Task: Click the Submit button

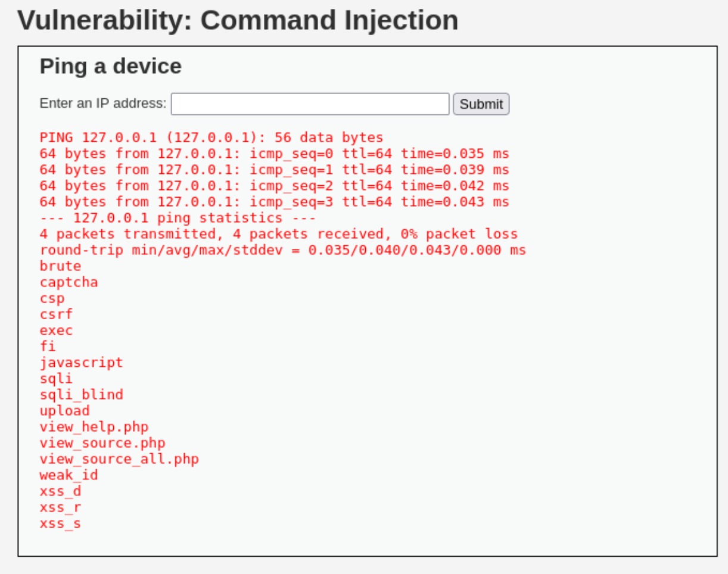Action: click(x=481, y=104)
